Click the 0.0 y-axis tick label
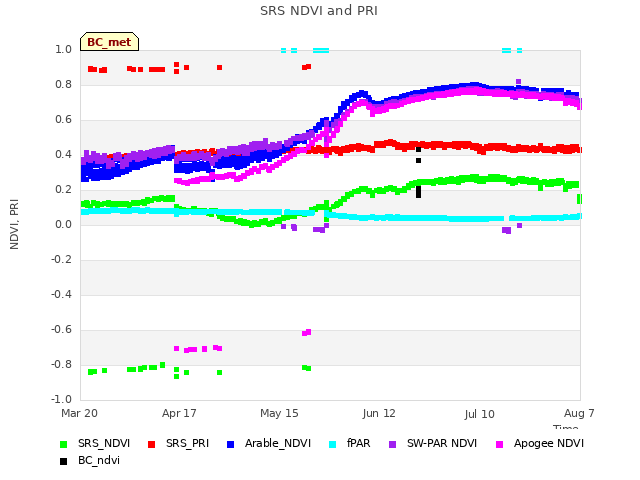 point(63,224)
